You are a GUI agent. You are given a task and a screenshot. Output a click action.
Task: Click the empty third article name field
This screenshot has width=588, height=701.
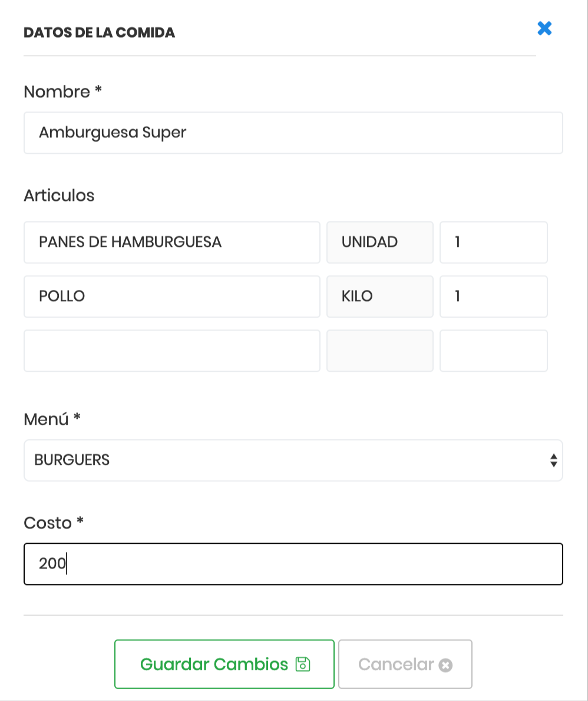coord(171,350)
